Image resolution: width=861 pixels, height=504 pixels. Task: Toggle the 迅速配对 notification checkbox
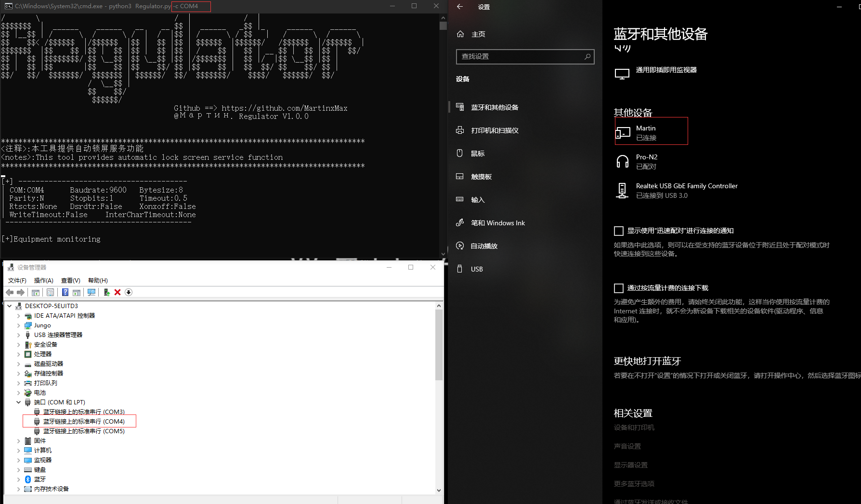tap(619, 231)
